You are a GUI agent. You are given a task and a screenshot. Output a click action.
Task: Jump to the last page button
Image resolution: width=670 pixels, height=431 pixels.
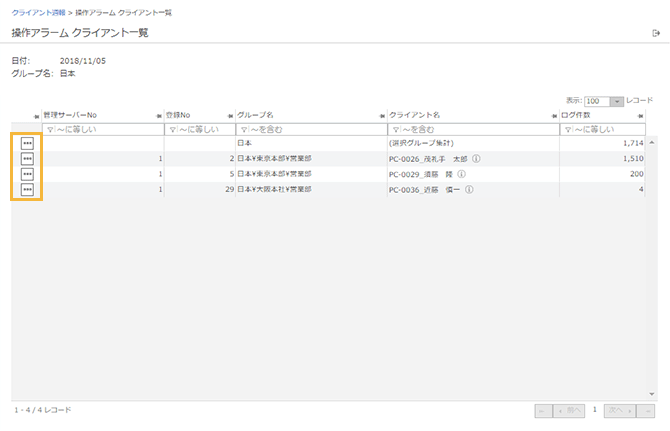coord(648,410)
